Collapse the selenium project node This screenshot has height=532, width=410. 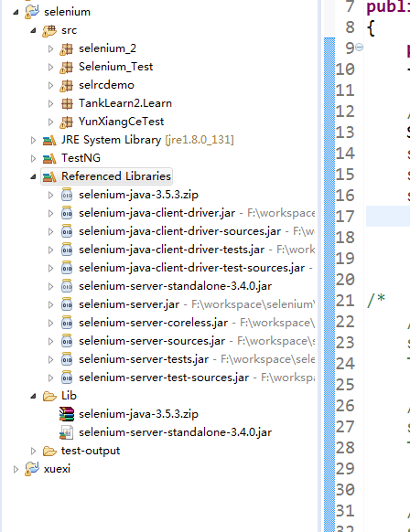[x=16, y=12]
